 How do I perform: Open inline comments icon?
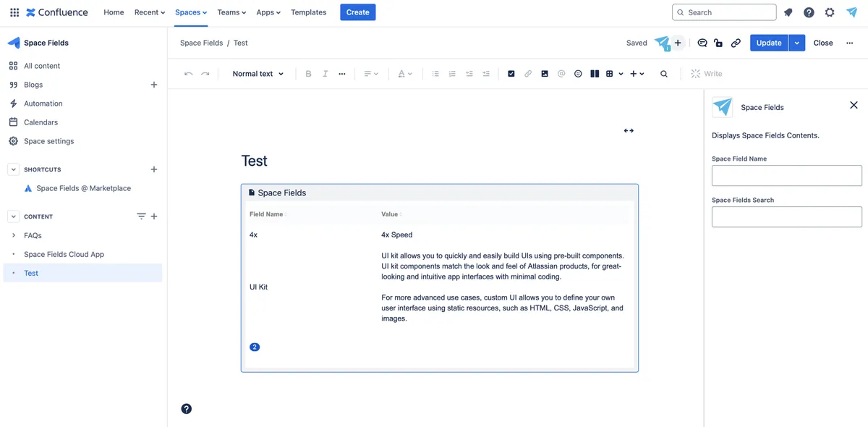coord(702,43)
